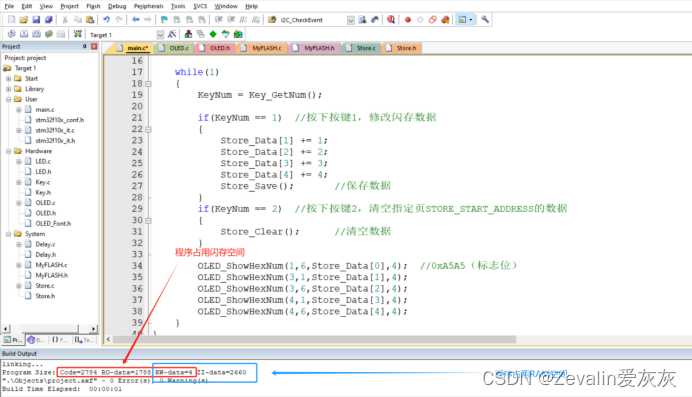The width and height of the screenshot is (692, 397).
Task: Launch the Pack Installer icon
Action: click(x=238, y=34)
